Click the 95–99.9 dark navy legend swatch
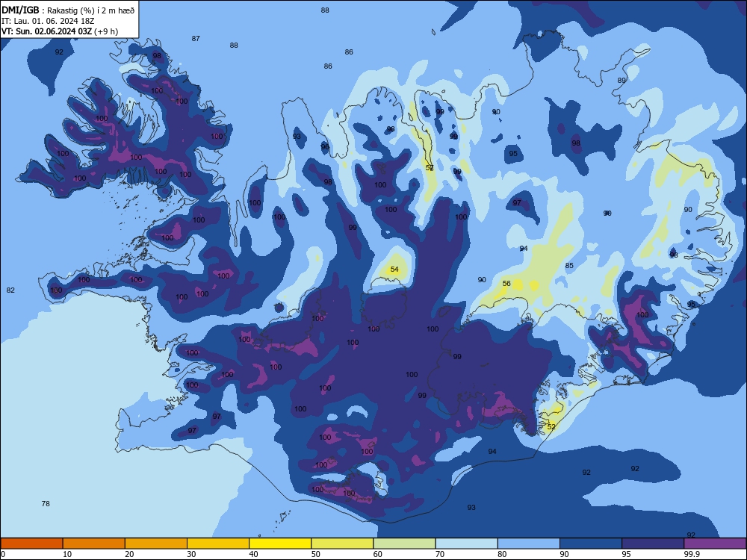Screen dimensions: 747x560 tap(653, 544)
